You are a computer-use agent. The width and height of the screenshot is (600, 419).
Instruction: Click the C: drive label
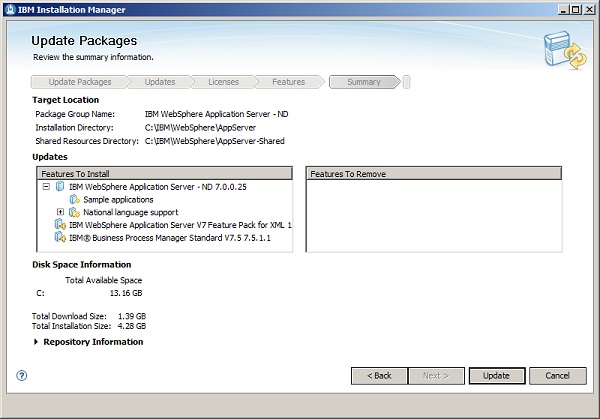tap(40, 293)
